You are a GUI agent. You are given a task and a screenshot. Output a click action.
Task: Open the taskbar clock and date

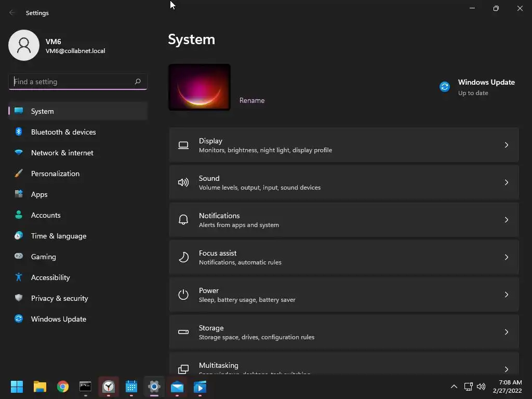pyautogui.click(x=507, y=387)
